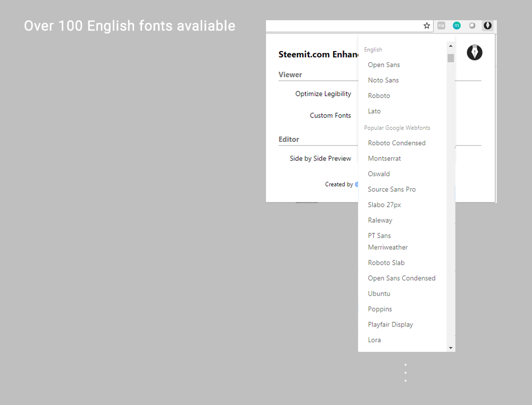Pick Roboto Condensed font

pyautogui.click(x=396, y=143)
